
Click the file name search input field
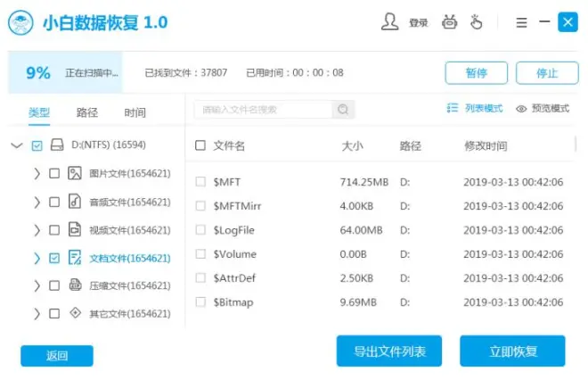point(265,110)
